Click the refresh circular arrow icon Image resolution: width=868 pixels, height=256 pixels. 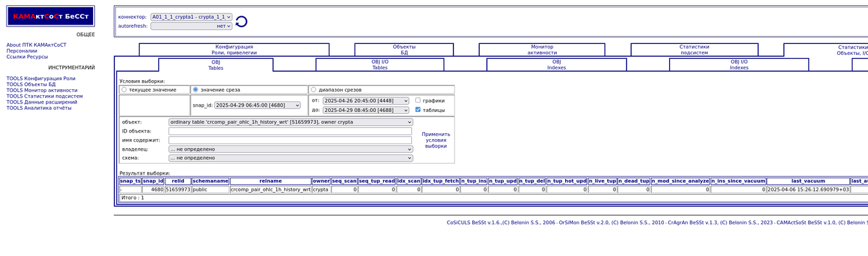tap(241, 21)
